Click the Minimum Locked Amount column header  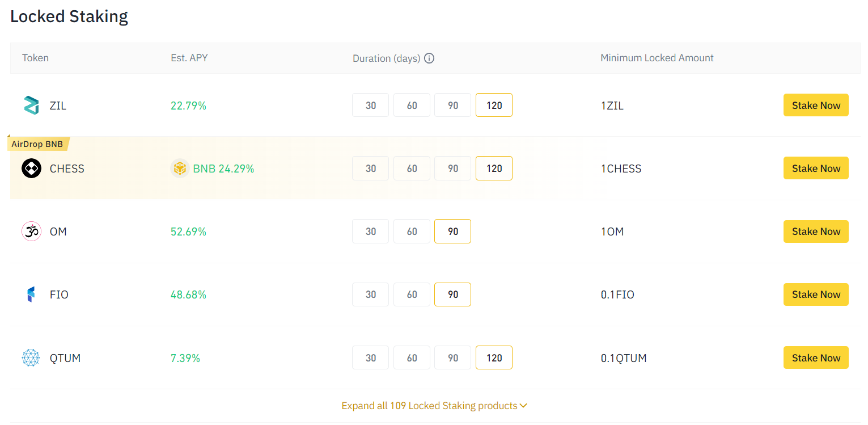coord(657,58)
